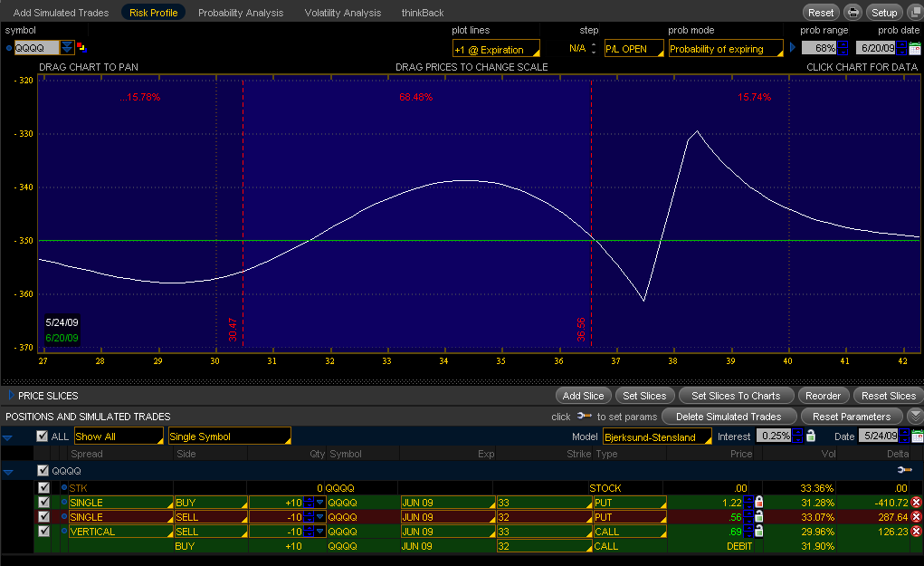Viewport: 924px width, 566px height.
Task: Click the symbol linking color icon beside QQQQ
Action: 81,48
